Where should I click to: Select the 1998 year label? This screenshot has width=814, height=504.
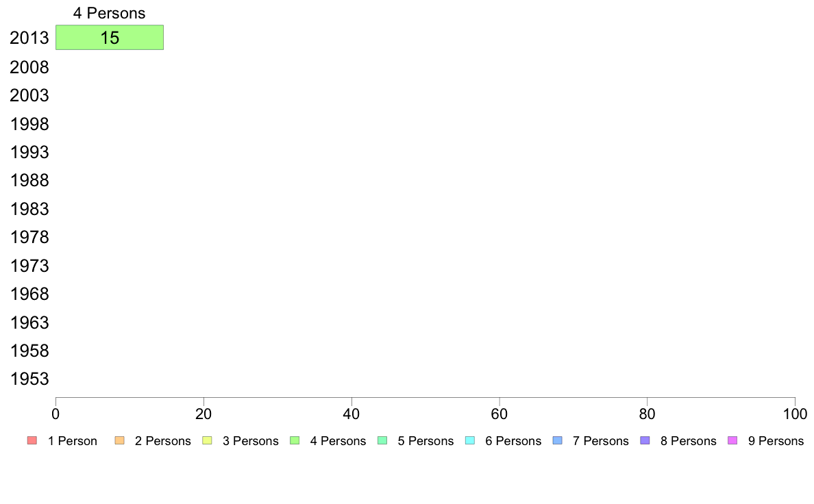[29, 124]
